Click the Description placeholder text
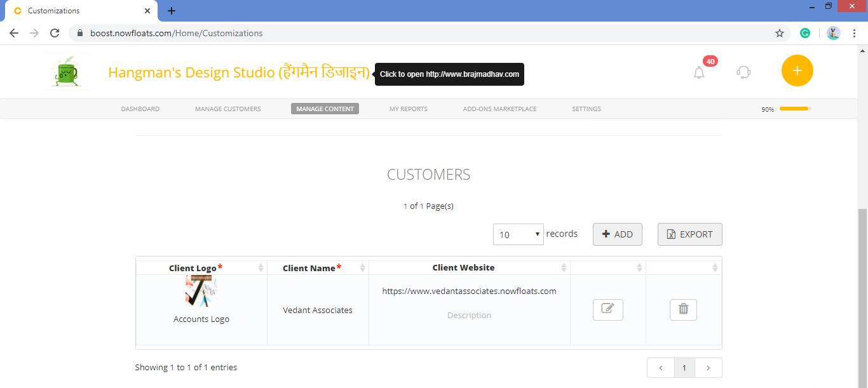The width and height of the screenshot is (868, 388). 469,316
